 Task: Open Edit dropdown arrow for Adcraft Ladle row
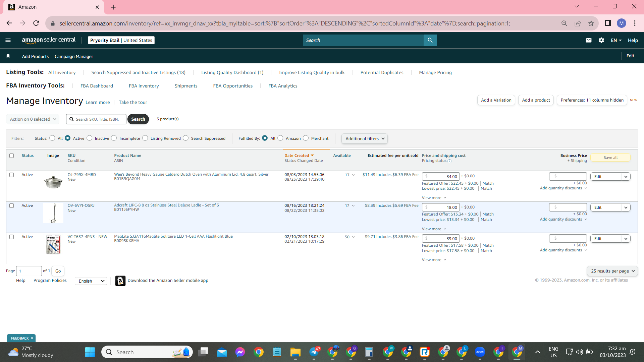point(626,207)
